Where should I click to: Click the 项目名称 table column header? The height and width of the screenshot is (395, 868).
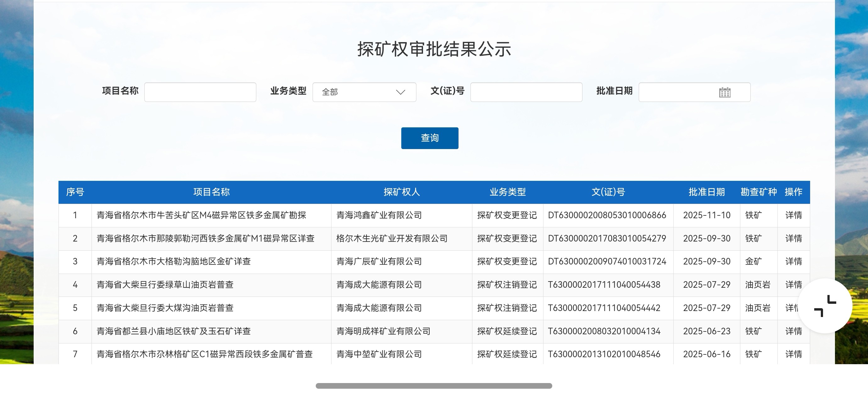[x=211, y=192]
